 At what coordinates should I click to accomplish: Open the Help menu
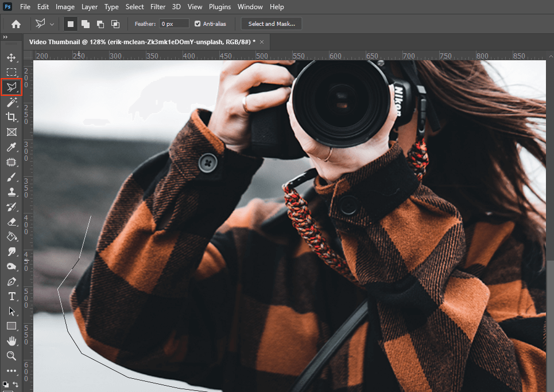(277, 7)
